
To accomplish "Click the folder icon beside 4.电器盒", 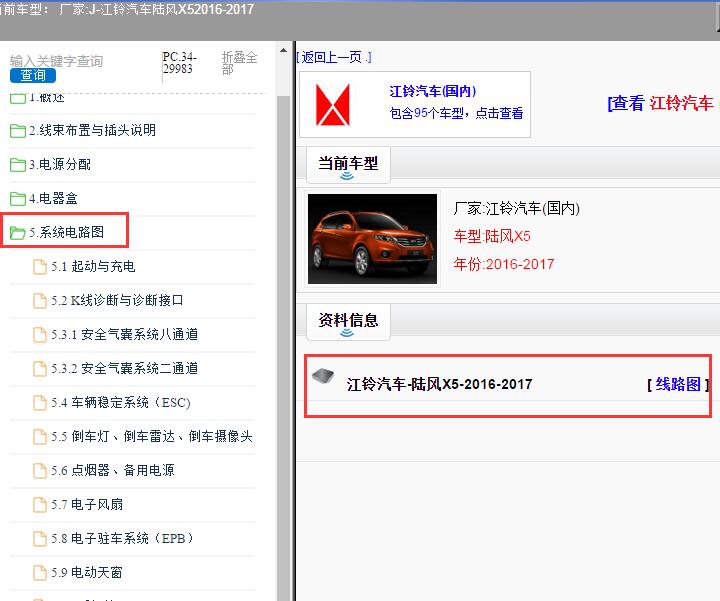I will [x=18, y=199].
